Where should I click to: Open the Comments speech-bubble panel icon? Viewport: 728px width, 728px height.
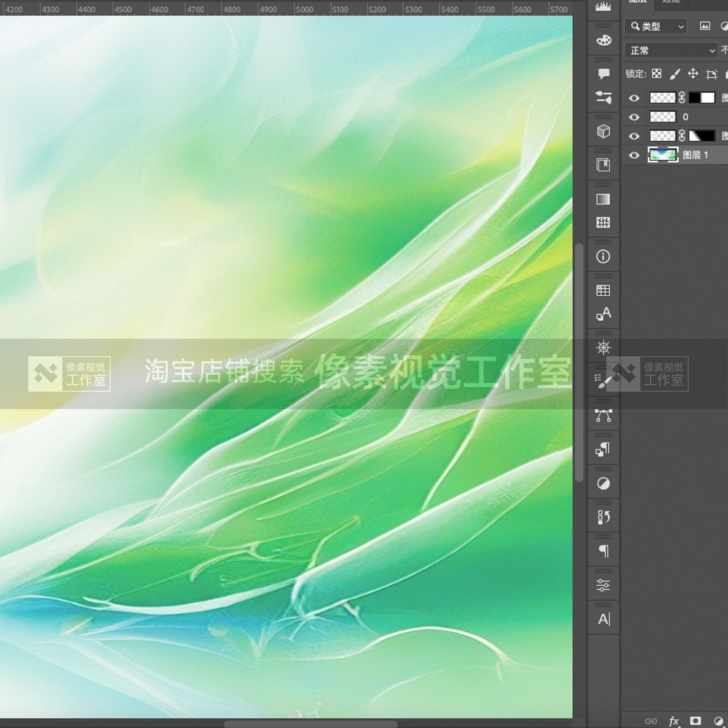(603, 74)
